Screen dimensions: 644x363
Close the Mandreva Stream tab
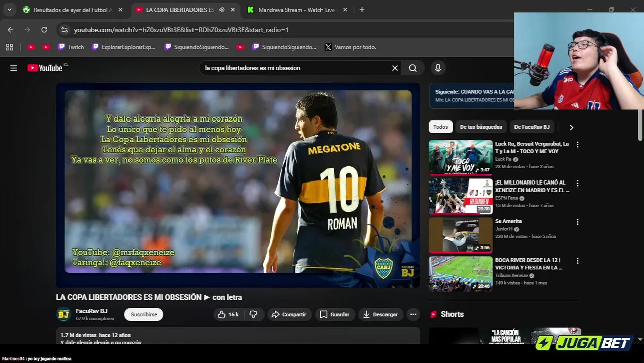(x=345, y=10)
